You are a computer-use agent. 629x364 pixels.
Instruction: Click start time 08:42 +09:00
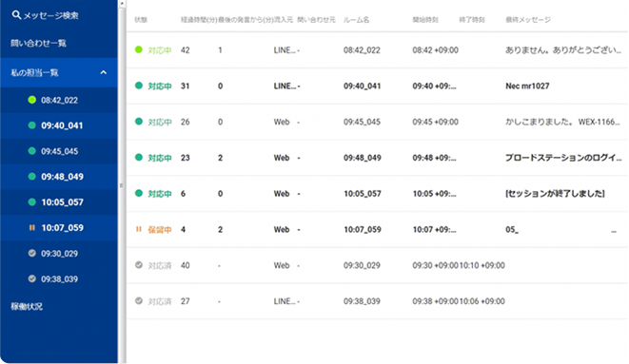(435, 50)
